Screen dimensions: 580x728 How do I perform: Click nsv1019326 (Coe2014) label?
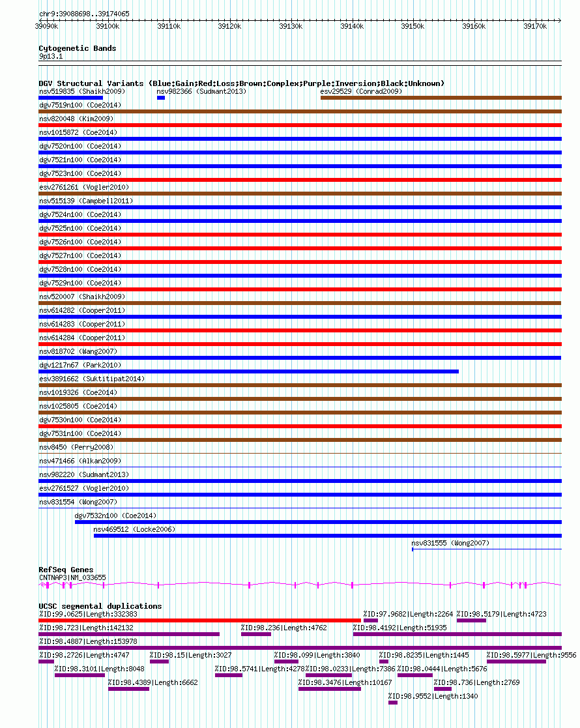pyautogui.click(x=78, y=393)
